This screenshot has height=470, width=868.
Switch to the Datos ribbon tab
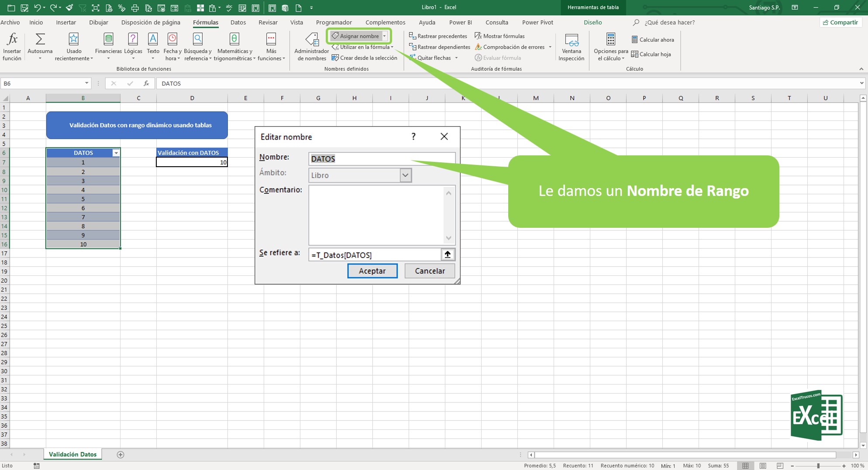tap(238, 22)
